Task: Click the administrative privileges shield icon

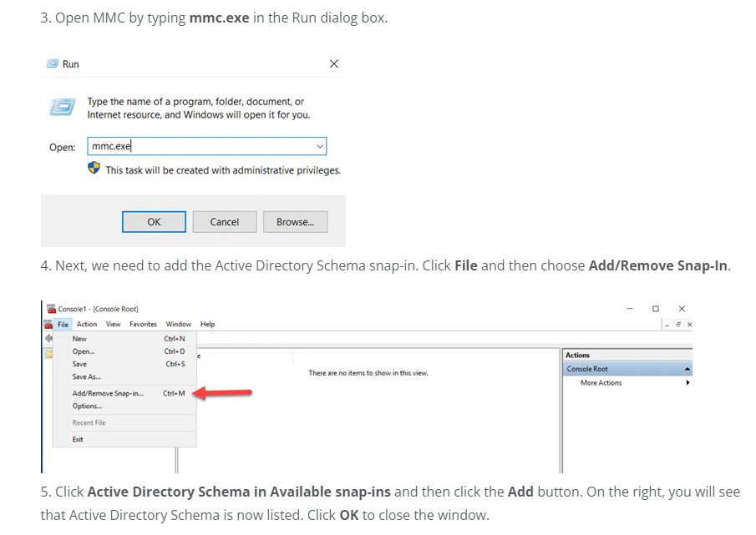Action: coord(94,169)
